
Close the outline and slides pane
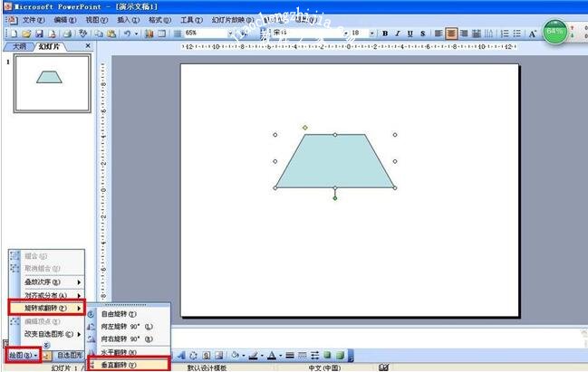(x=88, y=45)
